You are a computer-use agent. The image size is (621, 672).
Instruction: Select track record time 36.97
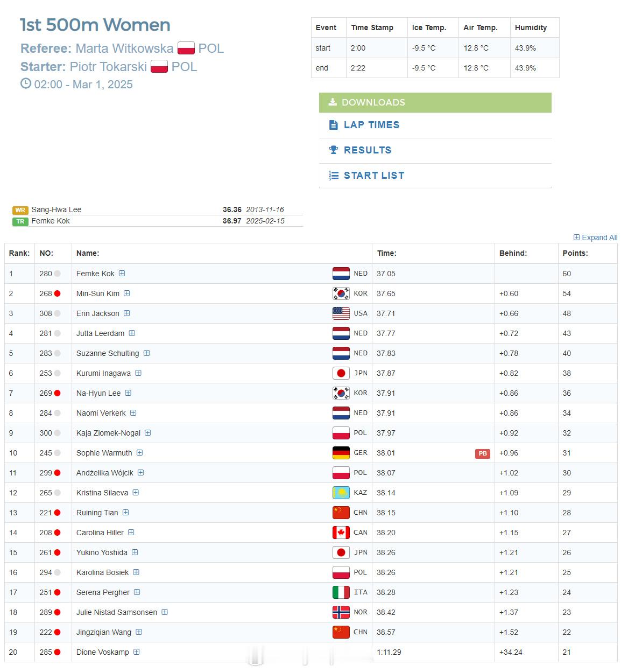click(232, 221)
